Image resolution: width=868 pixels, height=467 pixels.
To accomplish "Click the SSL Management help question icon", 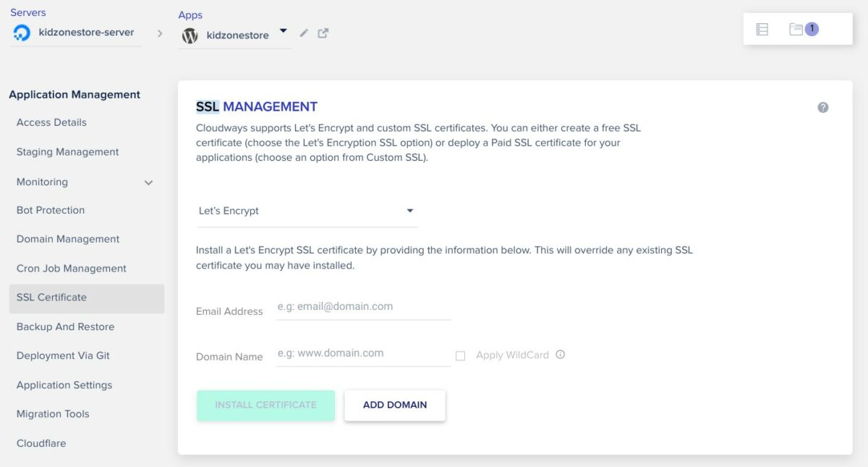I will 822,108.
